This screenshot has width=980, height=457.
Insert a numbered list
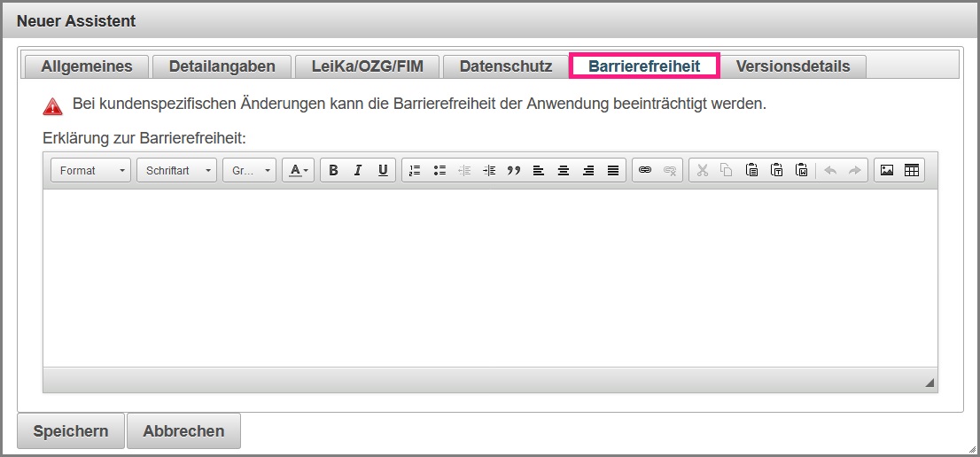point(415,171)
